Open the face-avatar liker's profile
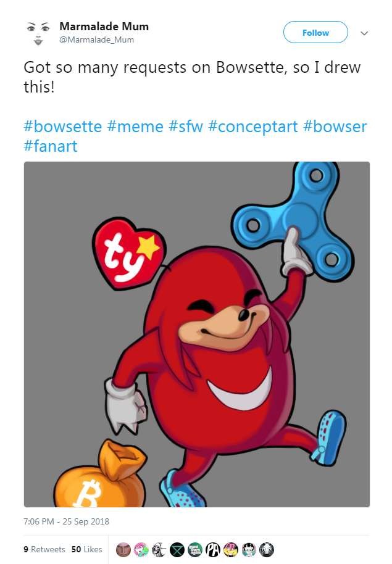Viewport: 392px width, 564px height. 123,550
